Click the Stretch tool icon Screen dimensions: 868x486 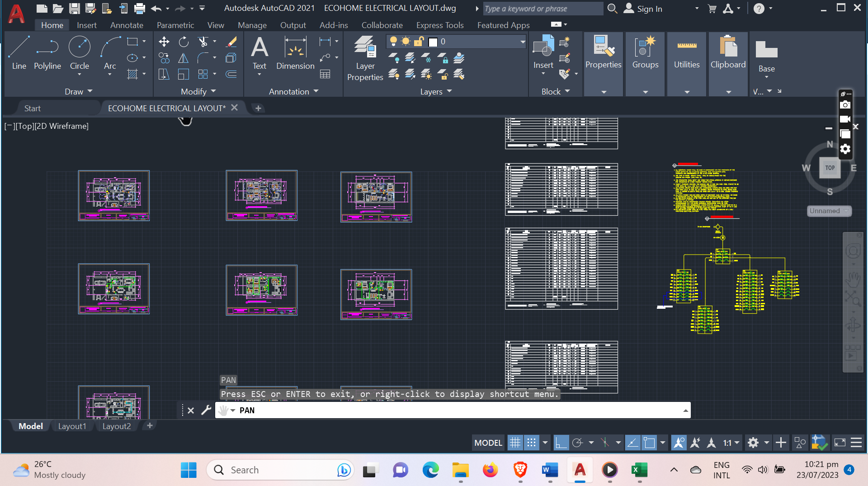[x=164, y=74]
